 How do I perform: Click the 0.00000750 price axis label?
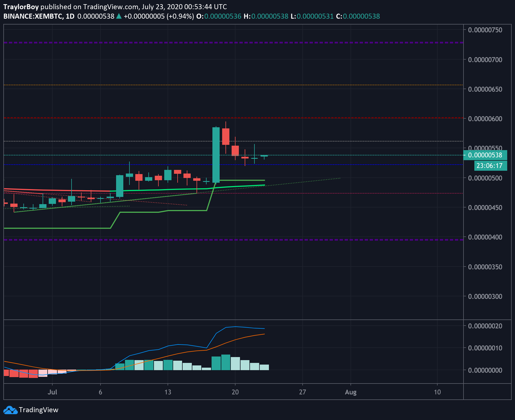tap(485, 30)
